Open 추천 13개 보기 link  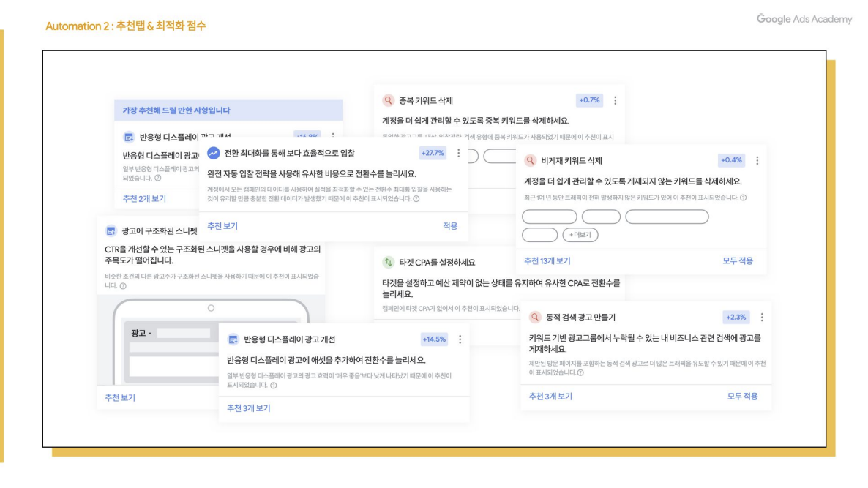547,260
